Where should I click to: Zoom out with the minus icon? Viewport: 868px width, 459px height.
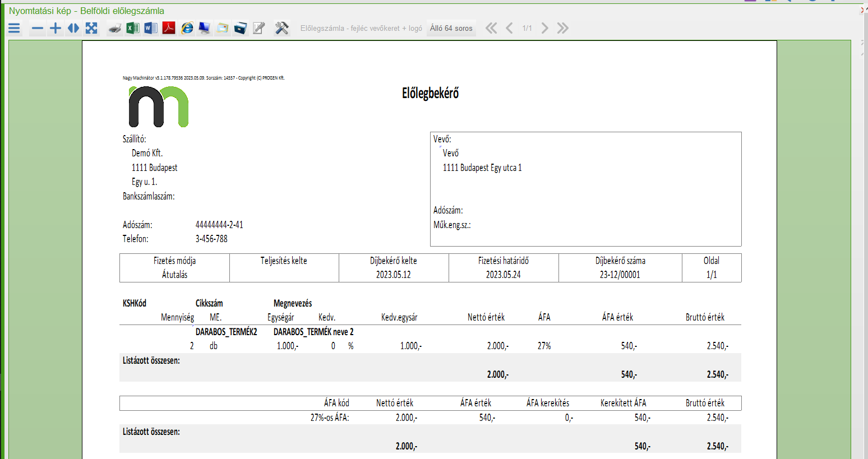[x=38, y=28]
